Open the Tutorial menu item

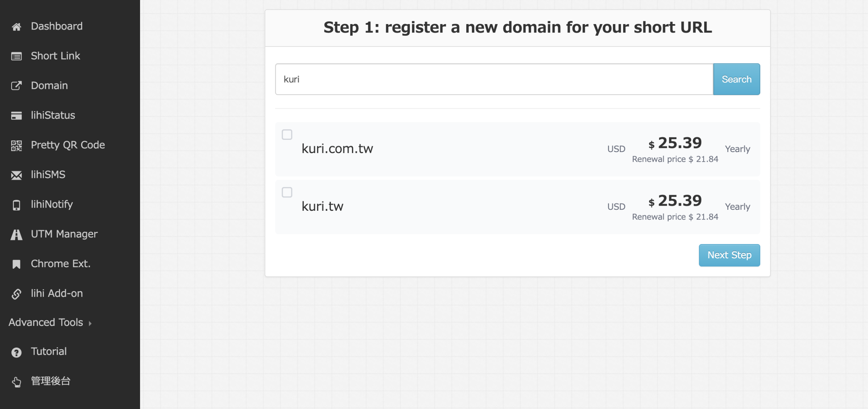tap(48, 351)
